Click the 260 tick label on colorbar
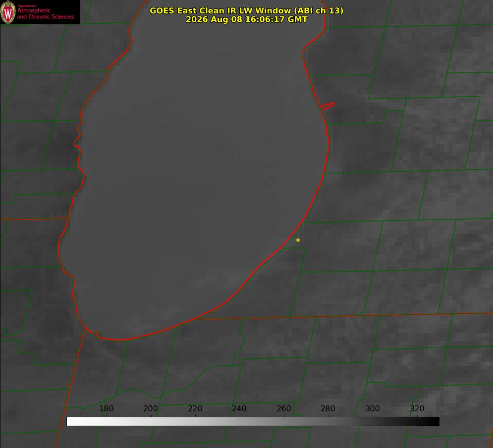 (x=283, y=408)
